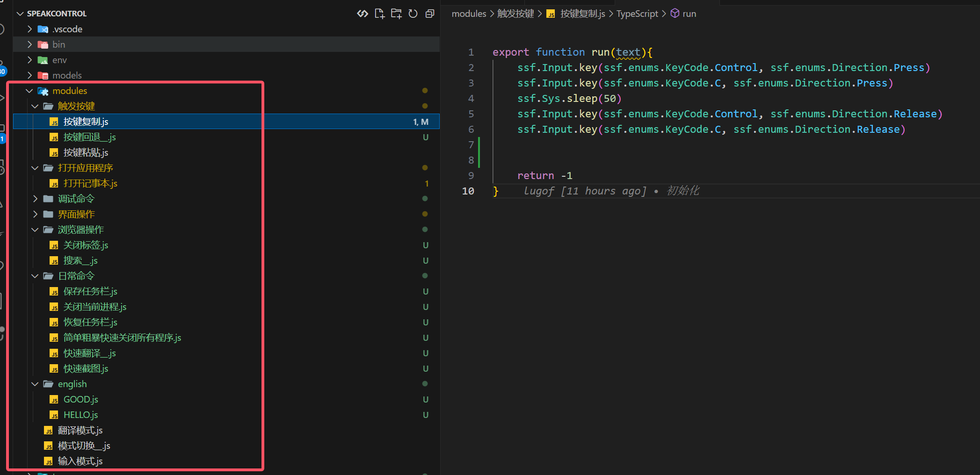The height and width of the screenshot is (475, 980).
Task: Click the New File icon in explorer header
Action: 379,14
